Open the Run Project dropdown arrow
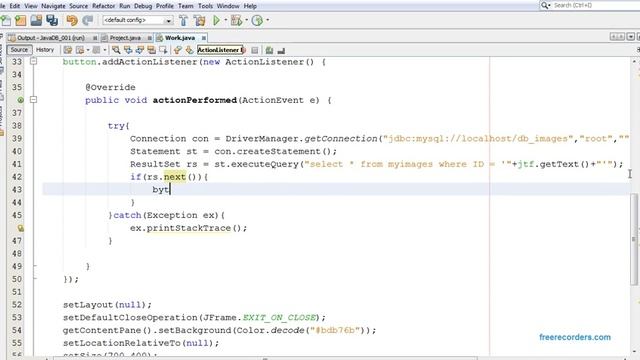This screenshot has height=360, width=640. coord(225,20)
